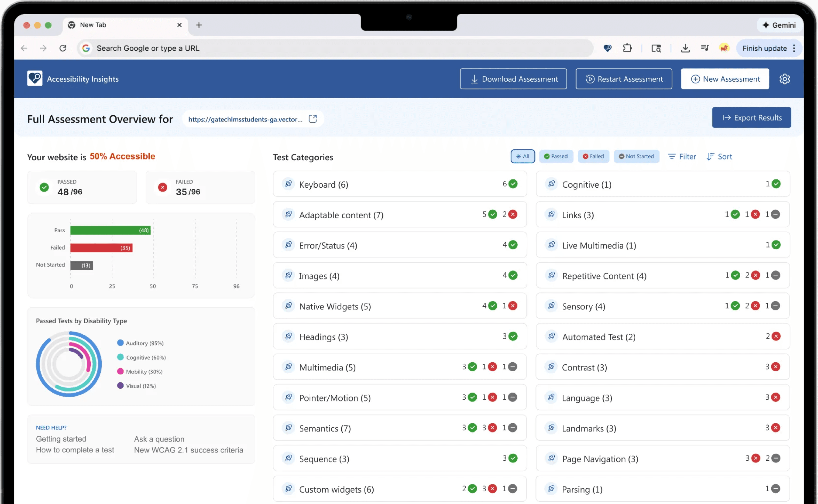Reload the page with refresh icon

coord(63,48)
